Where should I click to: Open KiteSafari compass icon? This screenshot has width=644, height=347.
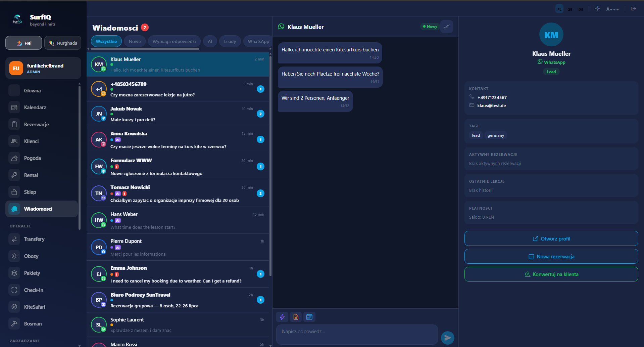[x=14, y=307]
